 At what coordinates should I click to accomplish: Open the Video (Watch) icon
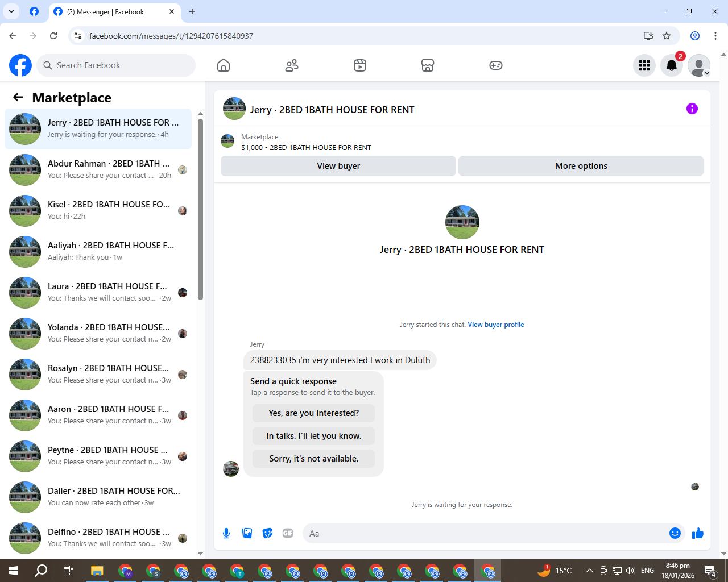tap(360, 65)
